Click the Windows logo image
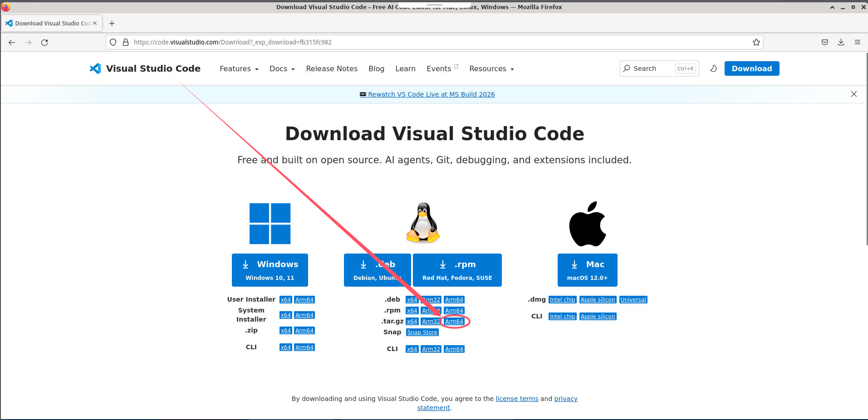Screen dimensions: 868x420 [x=270, y=224]
